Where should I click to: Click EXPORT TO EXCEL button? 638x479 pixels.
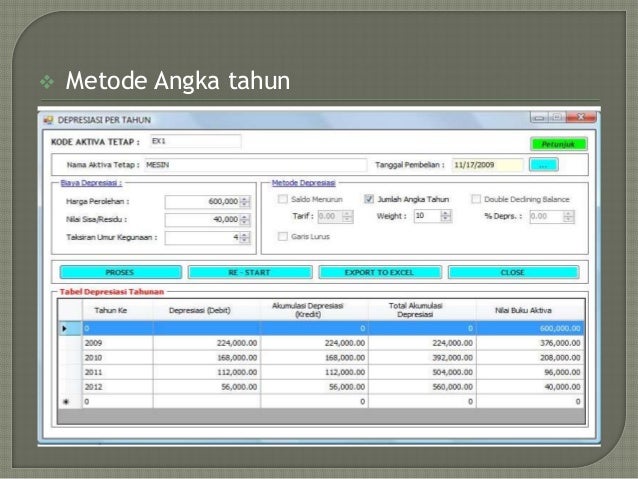(x=380, y=272)
